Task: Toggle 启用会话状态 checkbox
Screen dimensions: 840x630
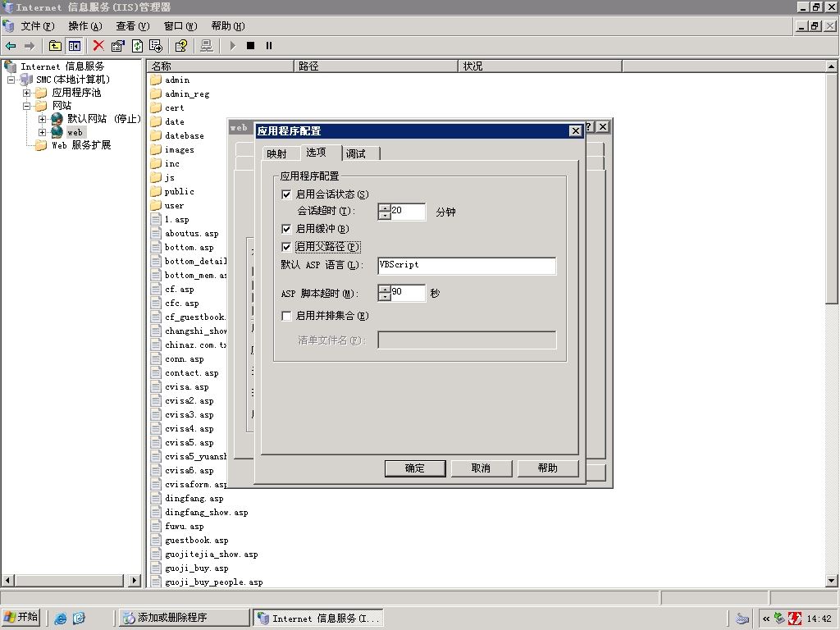Action: 286,194
